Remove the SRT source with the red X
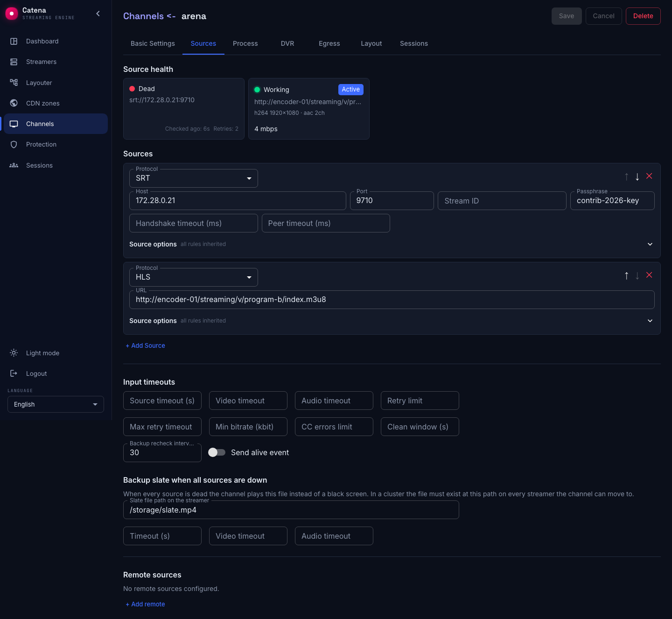The image size is (672, 619). [x=649, y=176]
